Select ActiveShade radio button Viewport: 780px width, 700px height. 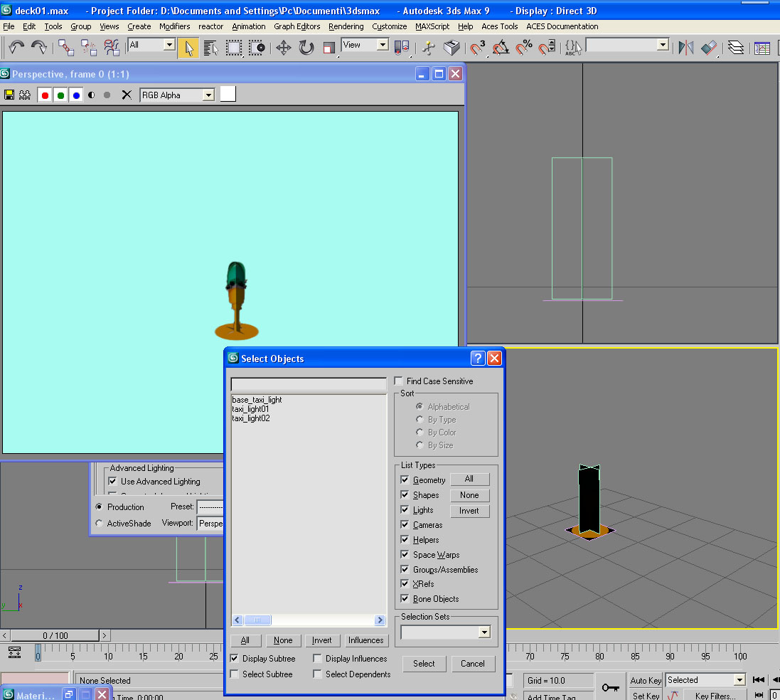99,524
